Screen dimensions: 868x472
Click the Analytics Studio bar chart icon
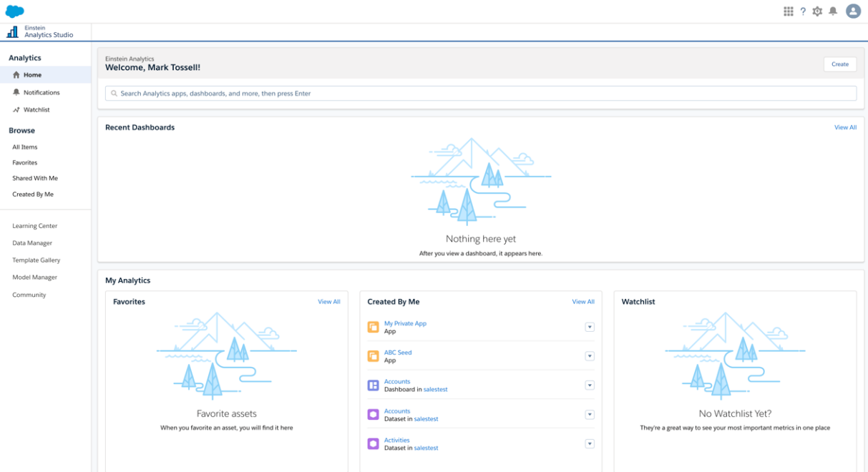[12, 31]
